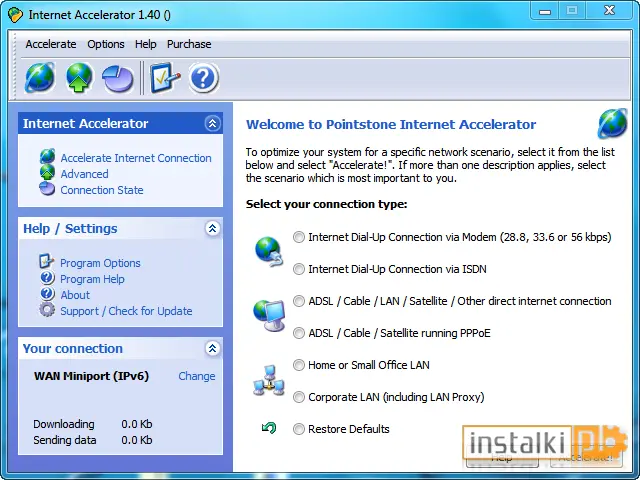
Task: Select the Restore Defaults radio button
Action: [x=299, y=429]
